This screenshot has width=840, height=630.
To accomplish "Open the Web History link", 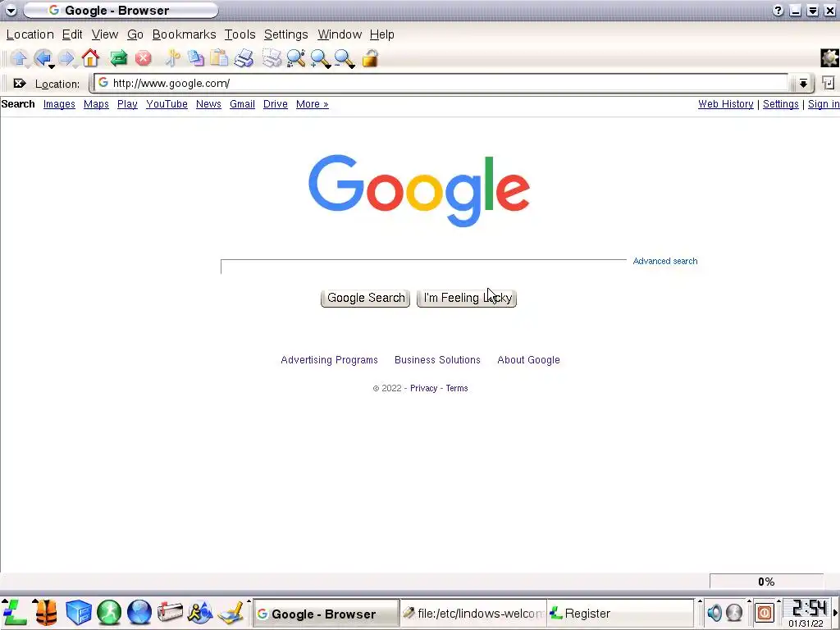I will [x=725, y=104].
